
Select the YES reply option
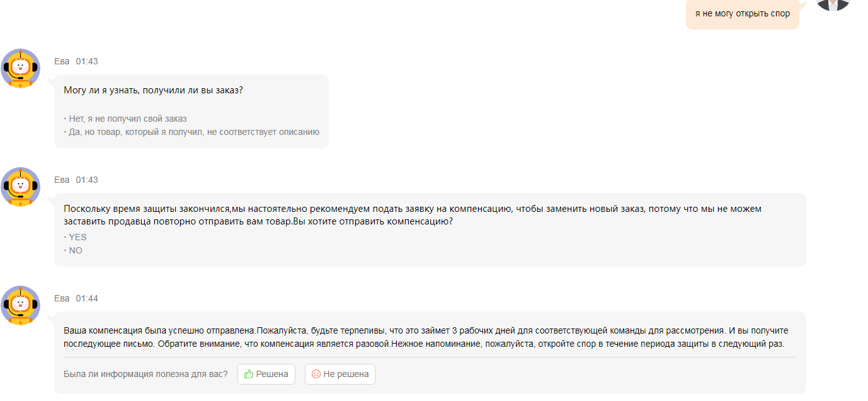76,237
